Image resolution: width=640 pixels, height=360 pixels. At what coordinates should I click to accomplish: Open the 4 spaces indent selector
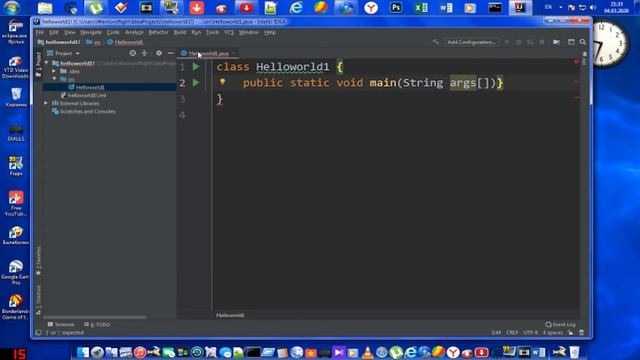point(553,333)
